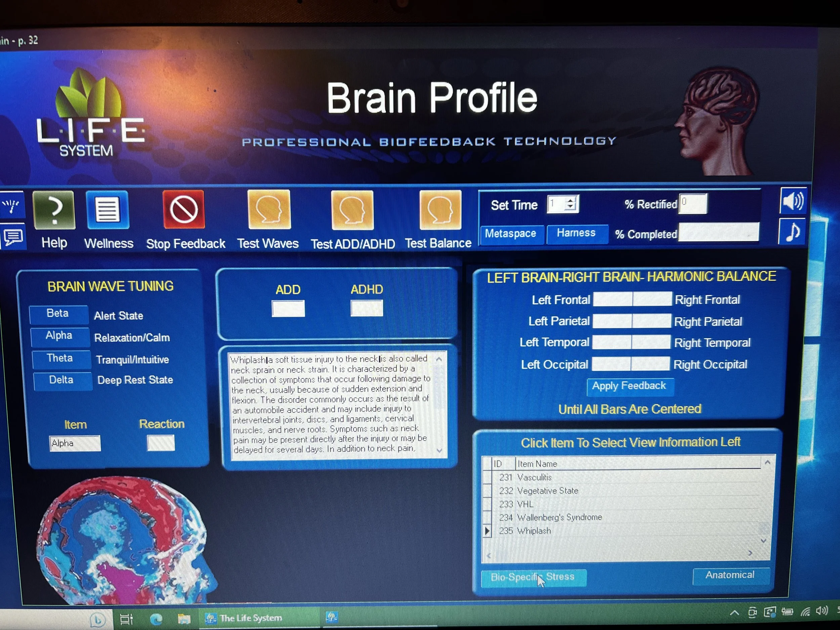Run the Test Waves head icon
840x630 pixels.
[269, 209]
